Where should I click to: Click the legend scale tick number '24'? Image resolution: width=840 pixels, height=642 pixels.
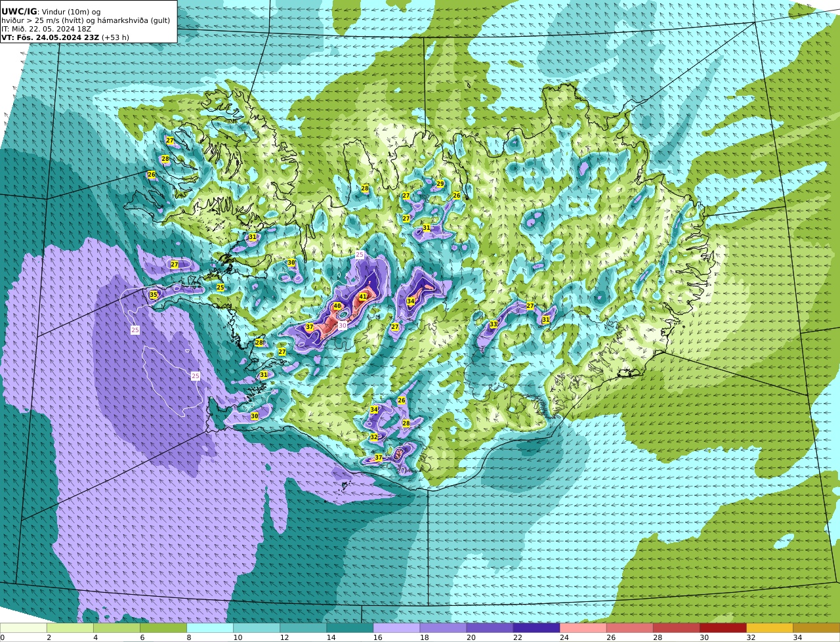click(x=564, y=637)
